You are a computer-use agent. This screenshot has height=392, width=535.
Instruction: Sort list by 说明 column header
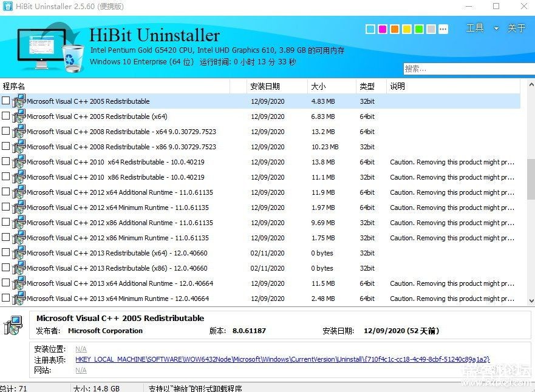[x=454, y=86]
